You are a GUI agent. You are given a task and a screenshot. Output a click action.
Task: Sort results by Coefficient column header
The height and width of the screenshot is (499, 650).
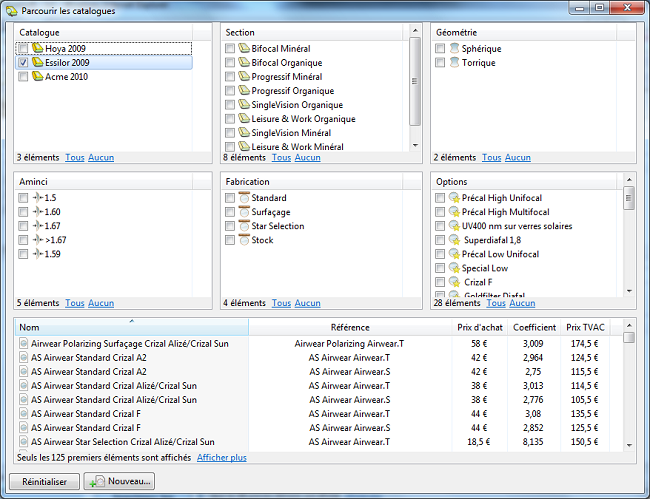(x=534, y=327)
